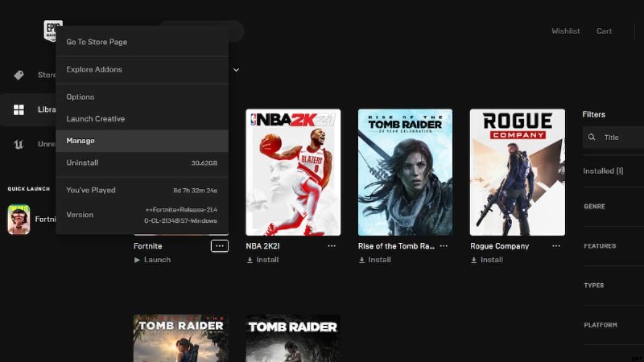Screen dimensions: 644x362
Task: Select the Library grid icon
Action: [x=19, y=109]
